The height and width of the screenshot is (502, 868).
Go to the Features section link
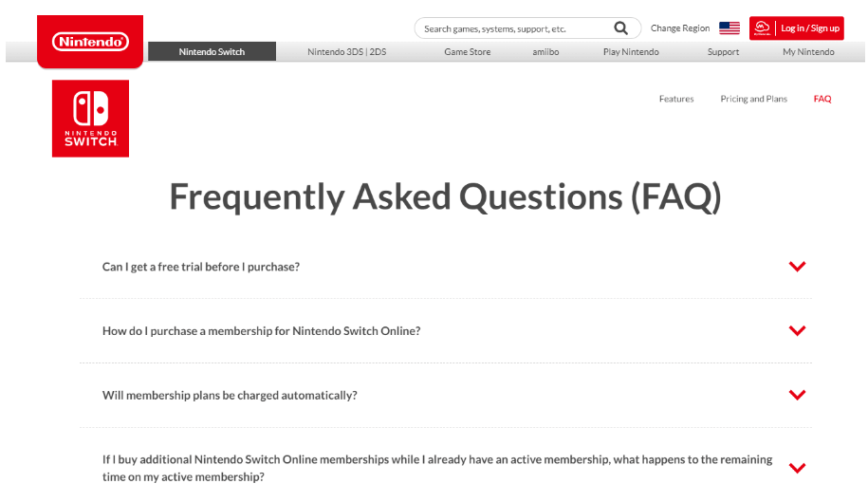[x=676, y=99]
